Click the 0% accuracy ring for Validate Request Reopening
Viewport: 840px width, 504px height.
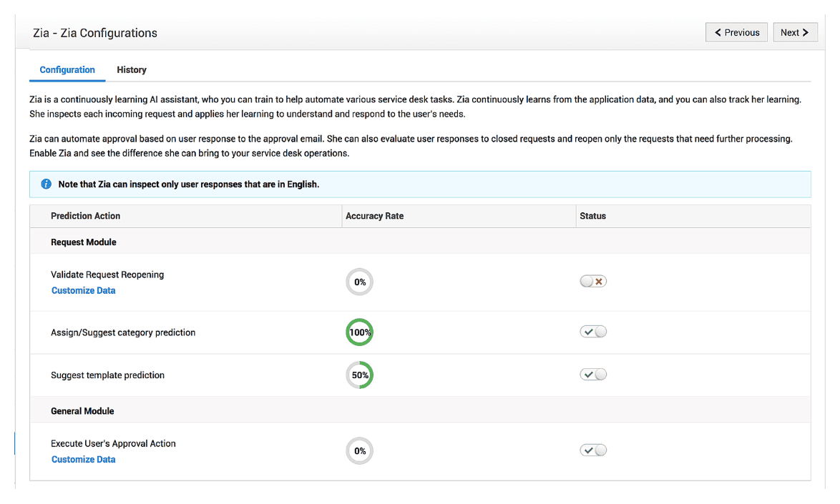[359, 282]
